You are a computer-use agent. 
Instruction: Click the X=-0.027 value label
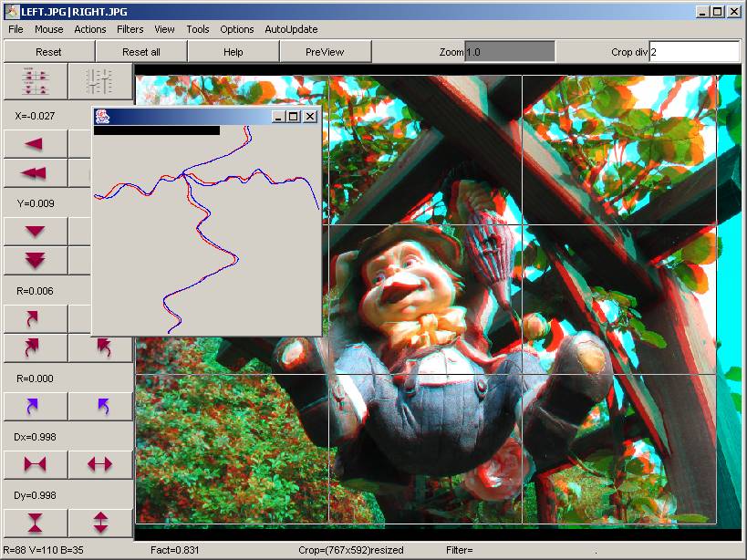(x=35, y=116)
